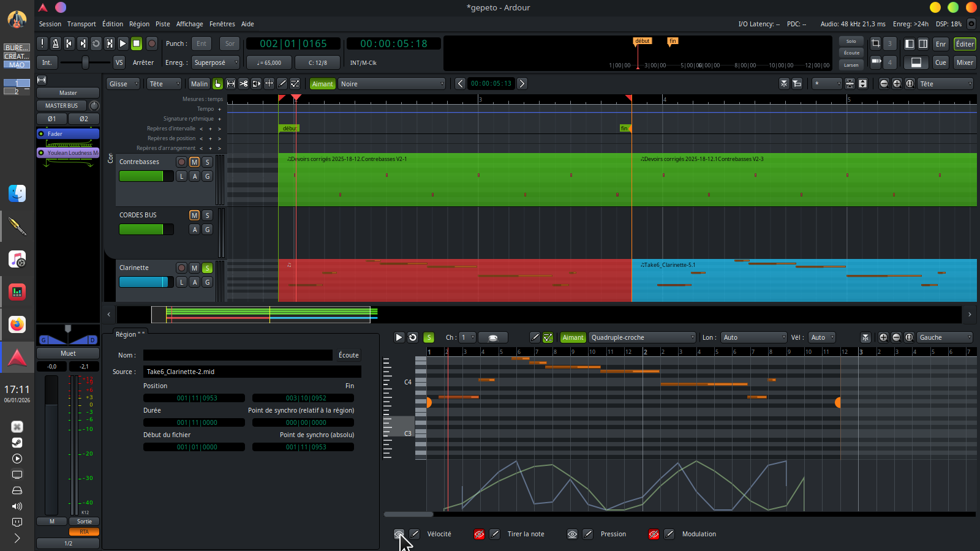Image resolution: width=980 pixels, height=551 pixels.
Task: Open the Quadruple-croche grid dropdown
Action: [x=642, y=337]
